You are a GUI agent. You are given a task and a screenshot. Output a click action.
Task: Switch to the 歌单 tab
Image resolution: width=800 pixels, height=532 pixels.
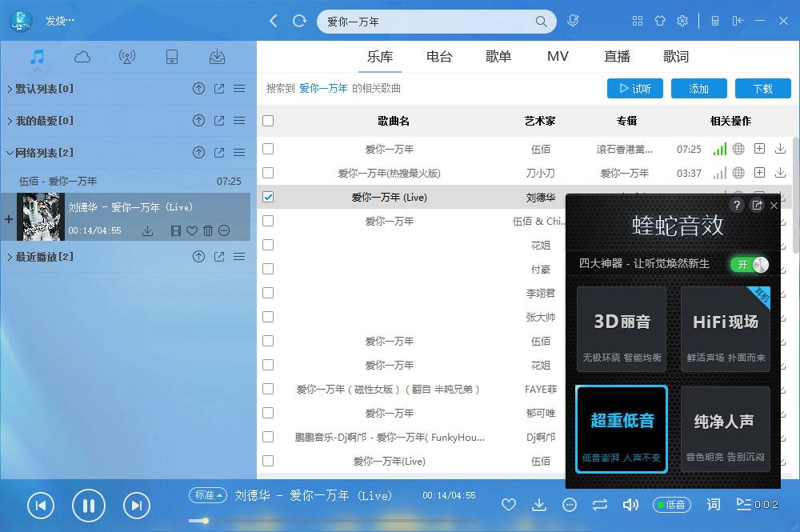[x=498, y=57]
